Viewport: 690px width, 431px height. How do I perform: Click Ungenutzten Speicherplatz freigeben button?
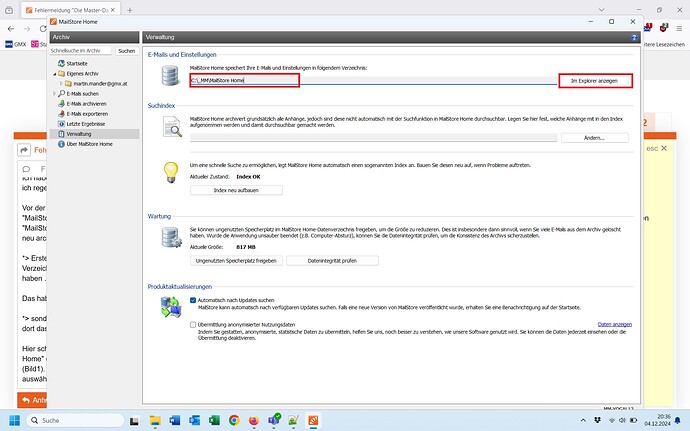pos(236,261)
